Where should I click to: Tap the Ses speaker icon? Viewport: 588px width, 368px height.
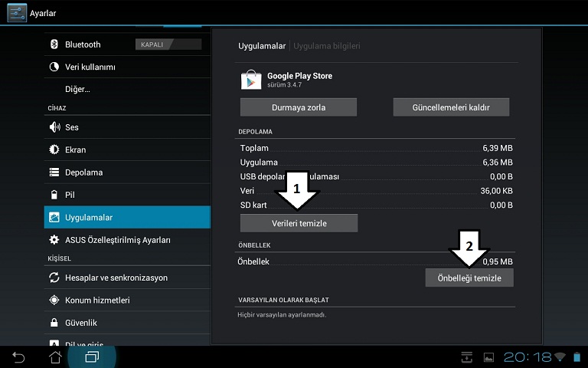click(54, 127)
